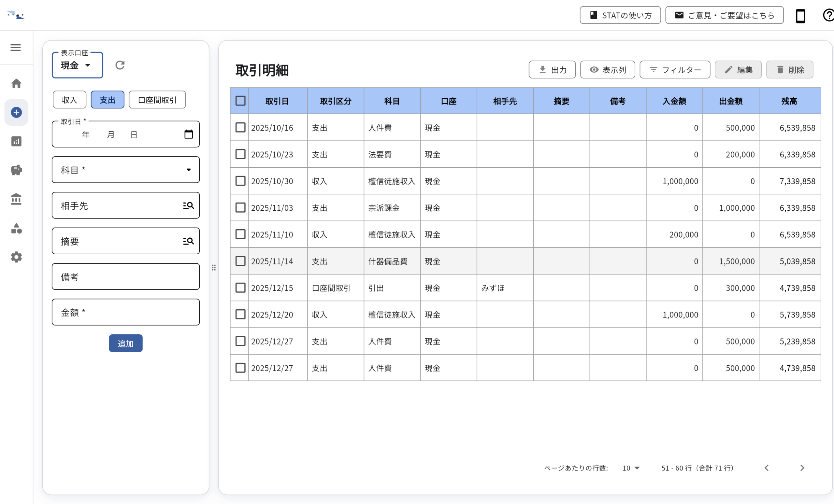Click into the 金額 input field

tap(125, 312)
